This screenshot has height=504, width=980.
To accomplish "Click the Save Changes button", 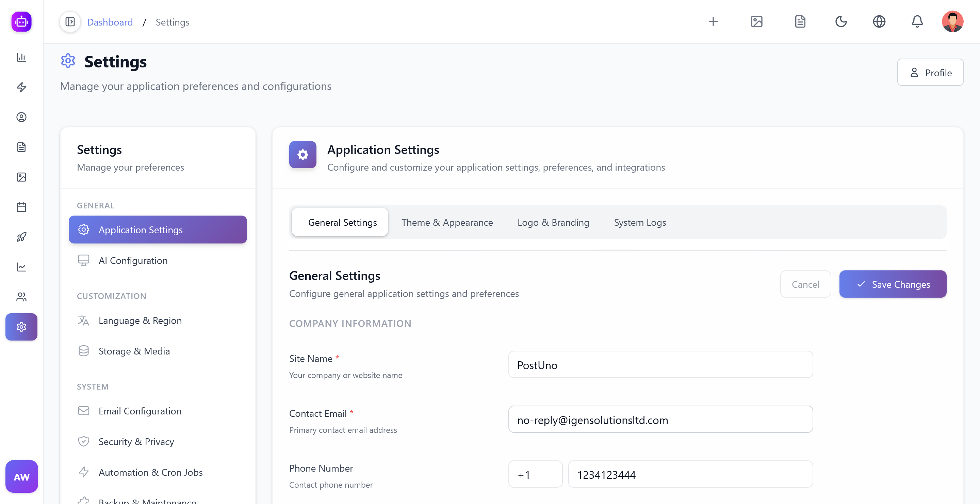I will click(x=893, y=284).
